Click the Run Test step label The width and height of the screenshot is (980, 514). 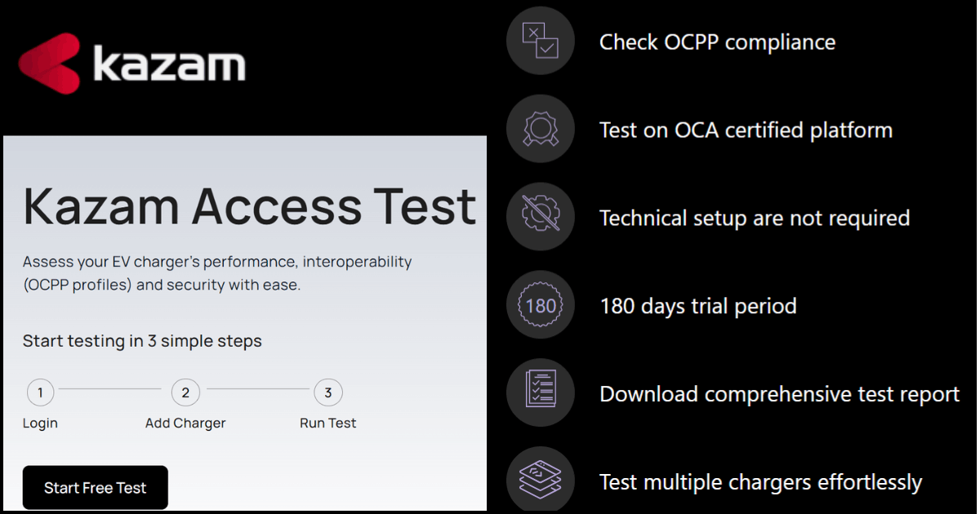327,423
